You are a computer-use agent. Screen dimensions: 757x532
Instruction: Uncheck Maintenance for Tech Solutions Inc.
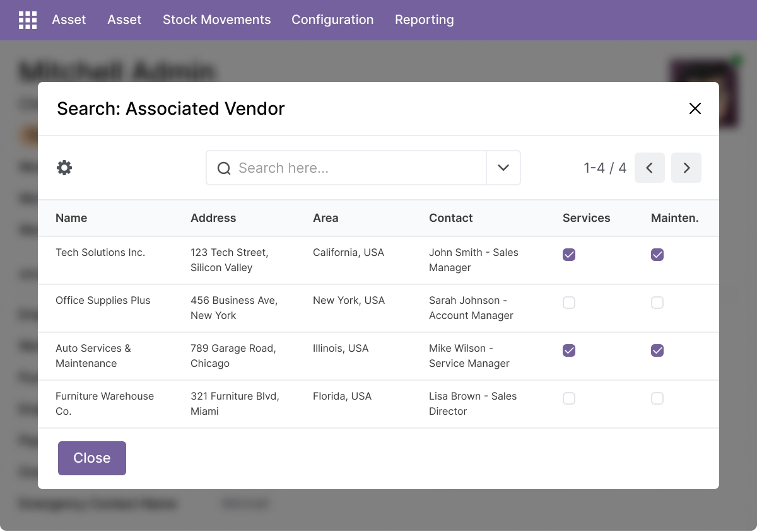pos(657,255)
